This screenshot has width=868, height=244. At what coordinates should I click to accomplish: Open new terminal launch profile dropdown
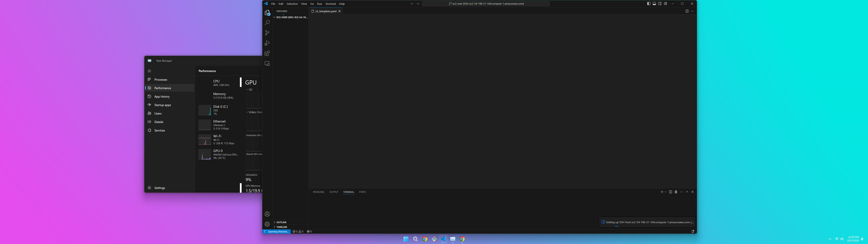(x=665, y=192)
